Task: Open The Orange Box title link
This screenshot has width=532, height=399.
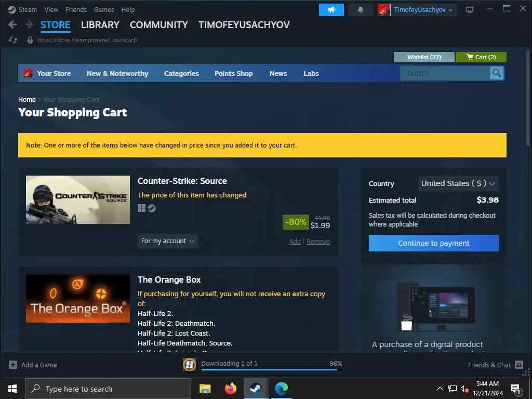Action: [x=169, y=280]
